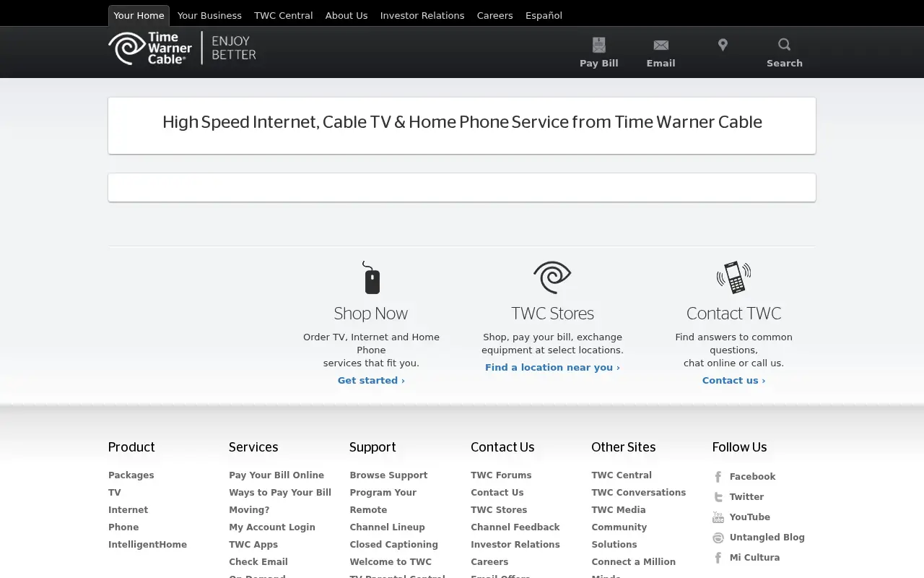924x578 pixels.
Task: Open the Email envelope icon
Action: pos(661,46)
